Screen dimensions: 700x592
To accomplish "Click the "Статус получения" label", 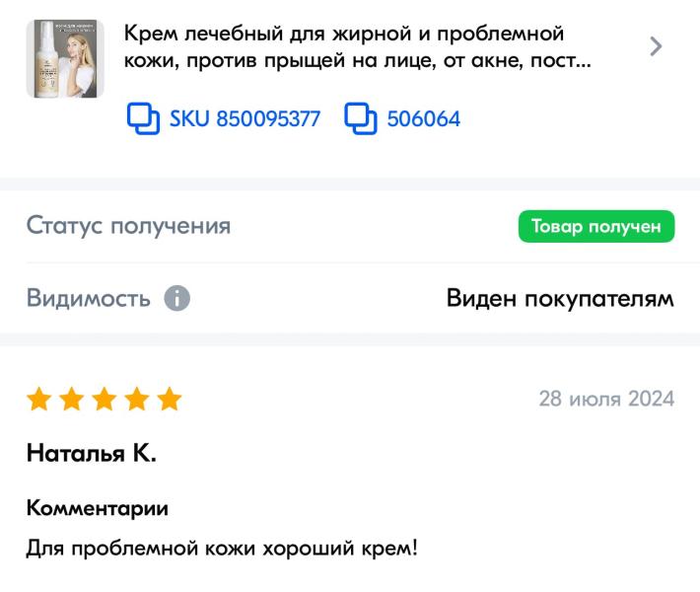I will (x=128, y=226).
